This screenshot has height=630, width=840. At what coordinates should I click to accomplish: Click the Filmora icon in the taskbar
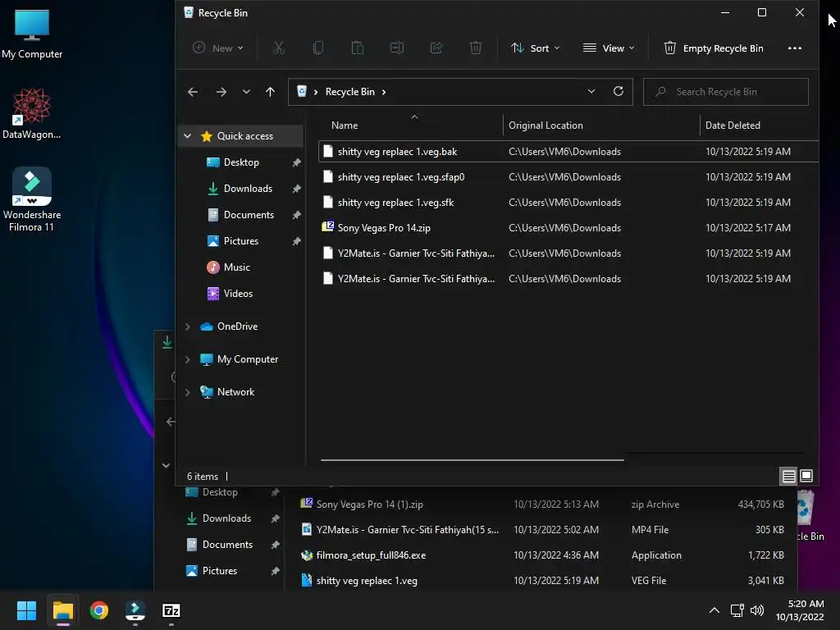pyautogui.click(x=135, y=610)
